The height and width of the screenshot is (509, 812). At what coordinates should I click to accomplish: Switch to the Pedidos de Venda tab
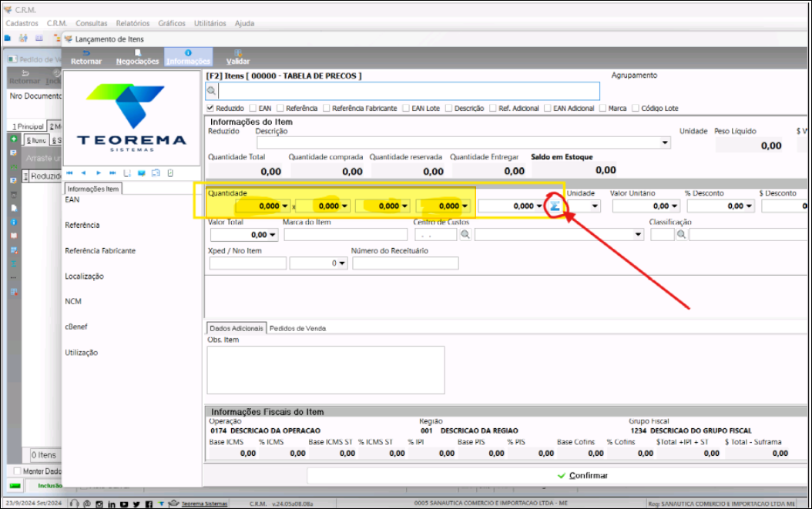[298, 328]
